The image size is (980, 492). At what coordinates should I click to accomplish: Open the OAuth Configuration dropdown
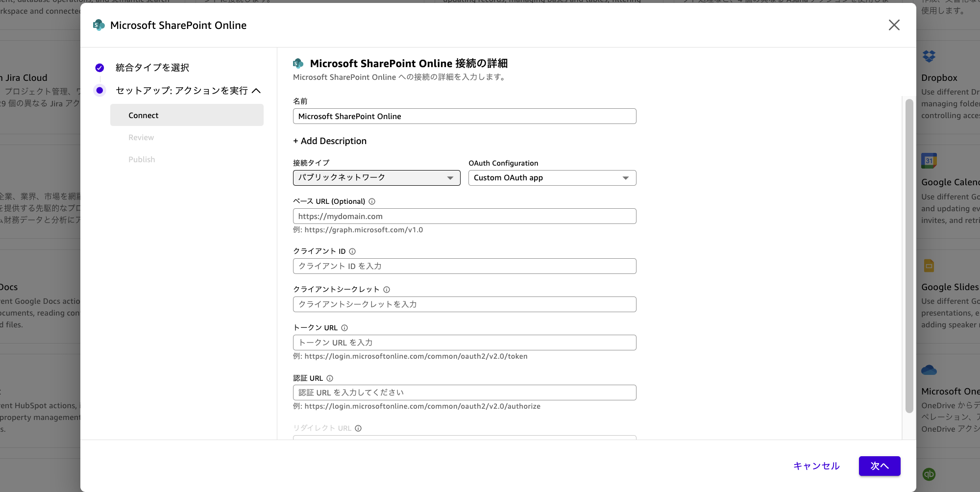[x=552, y=178]
